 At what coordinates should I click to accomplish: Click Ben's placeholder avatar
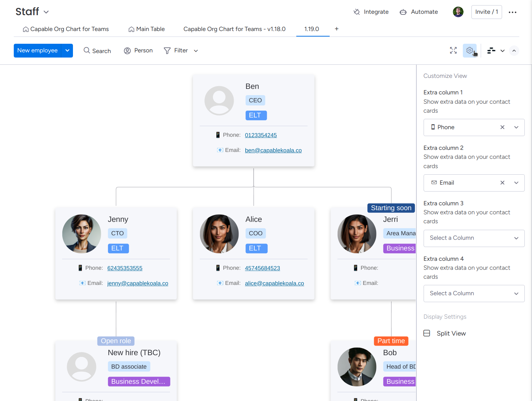coord(219,101)
